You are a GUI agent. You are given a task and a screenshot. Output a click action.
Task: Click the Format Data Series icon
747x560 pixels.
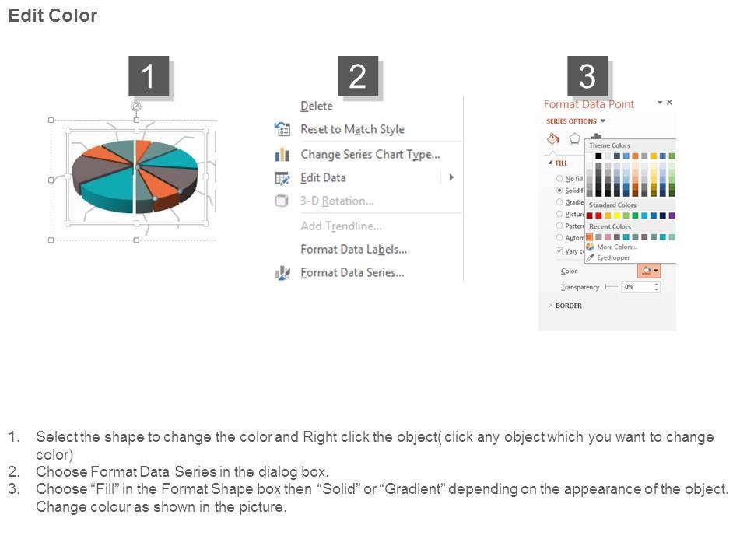[282, 273]
